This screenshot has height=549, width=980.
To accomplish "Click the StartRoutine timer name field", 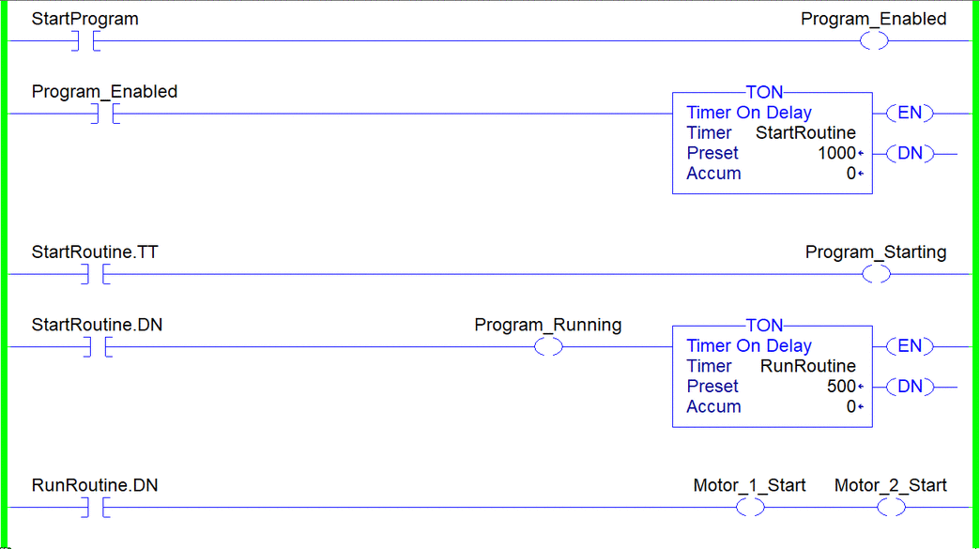I will [x=805, y=133].
